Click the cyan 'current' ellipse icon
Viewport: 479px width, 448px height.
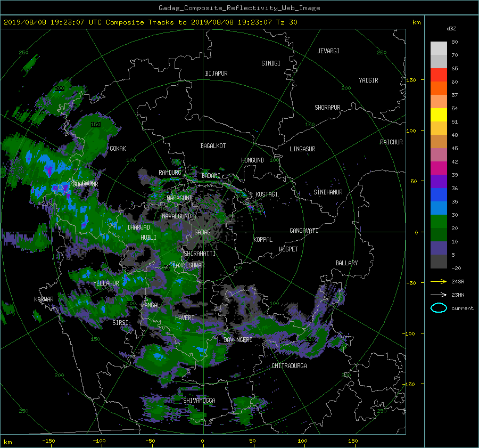(439, 308)
